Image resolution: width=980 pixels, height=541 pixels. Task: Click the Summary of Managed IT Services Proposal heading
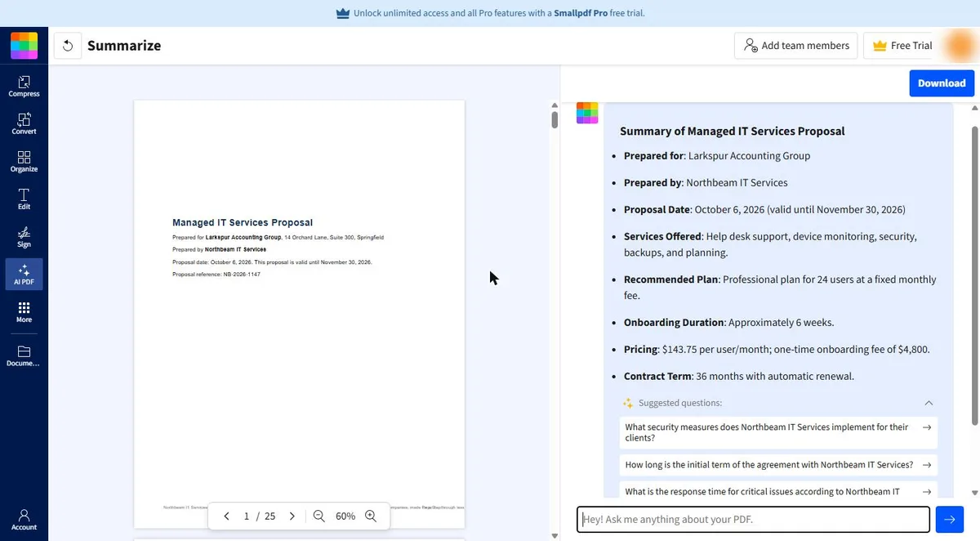coord(732,131)
